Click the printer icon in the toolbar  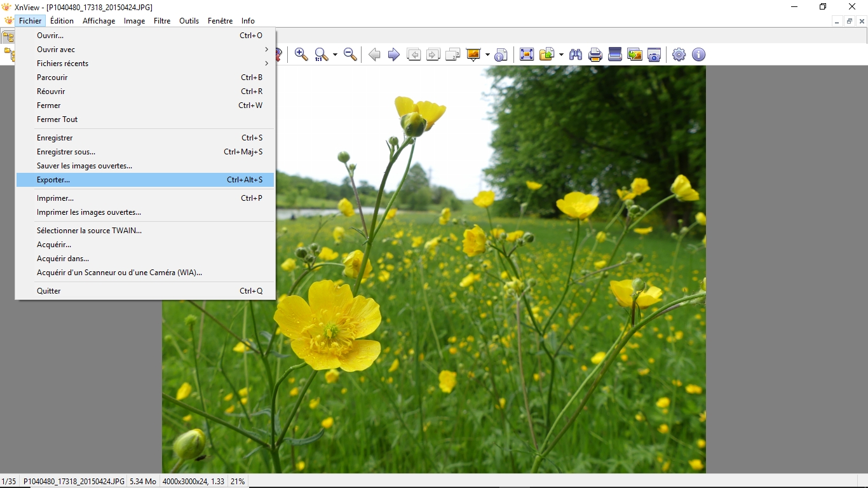pyautogui.click(x=595, y=55)
